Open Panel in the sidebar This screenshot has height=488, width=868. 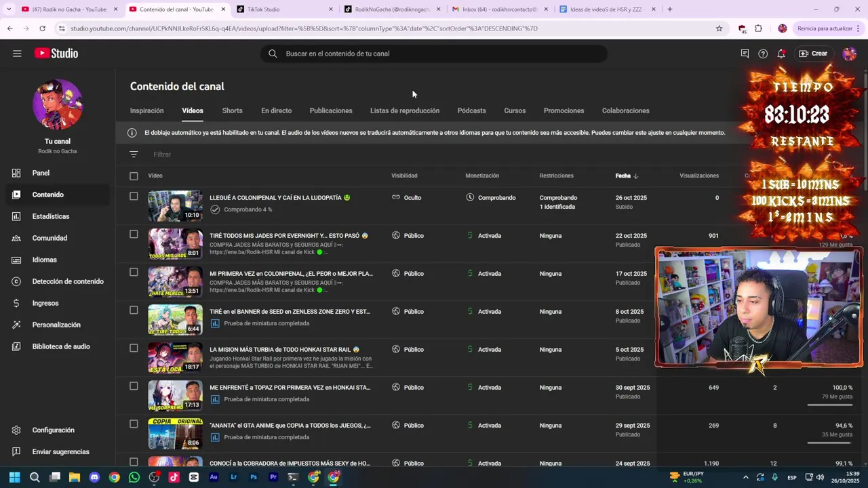(58, 173)
